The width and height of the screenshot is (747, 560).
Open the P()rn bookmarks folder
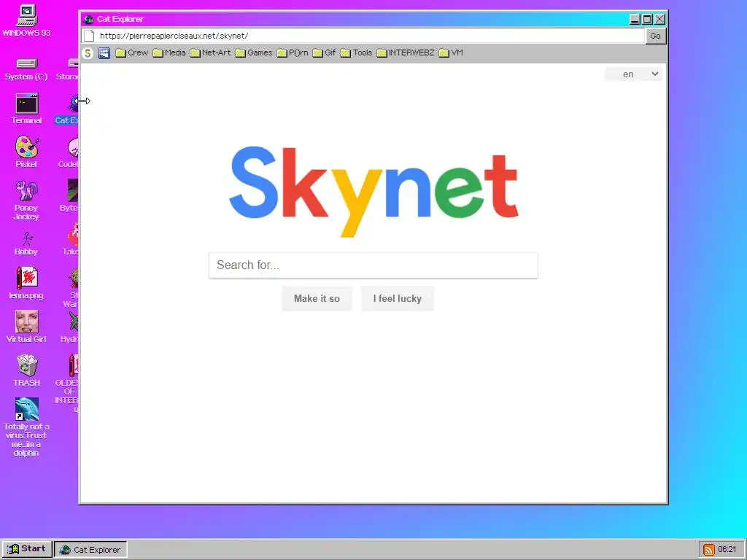(293, 52)
